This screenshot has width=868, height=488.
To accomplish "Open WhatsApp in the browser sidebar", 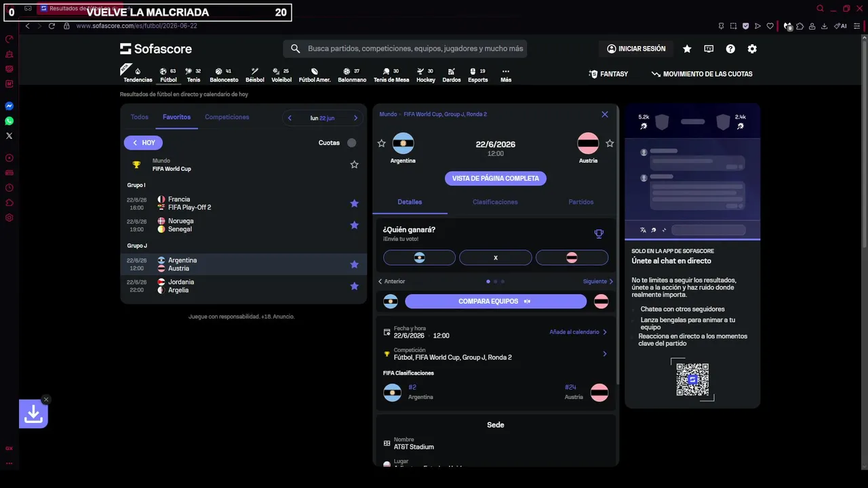I will pos(9,121).
